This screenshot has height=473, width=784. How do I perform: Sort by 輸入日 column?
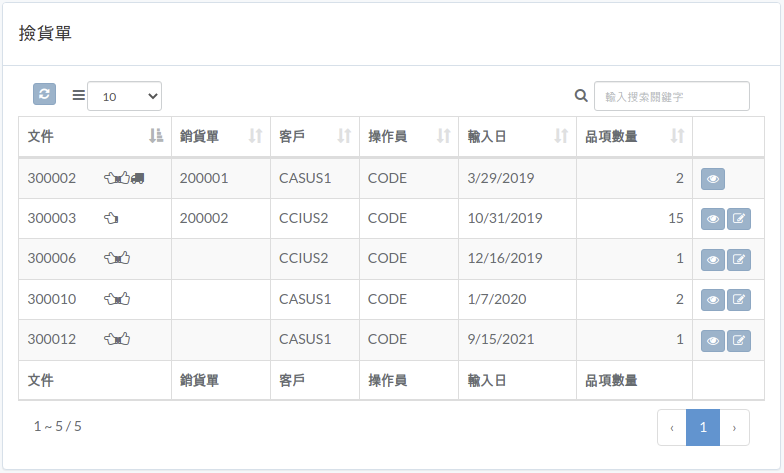pos(517,136)
